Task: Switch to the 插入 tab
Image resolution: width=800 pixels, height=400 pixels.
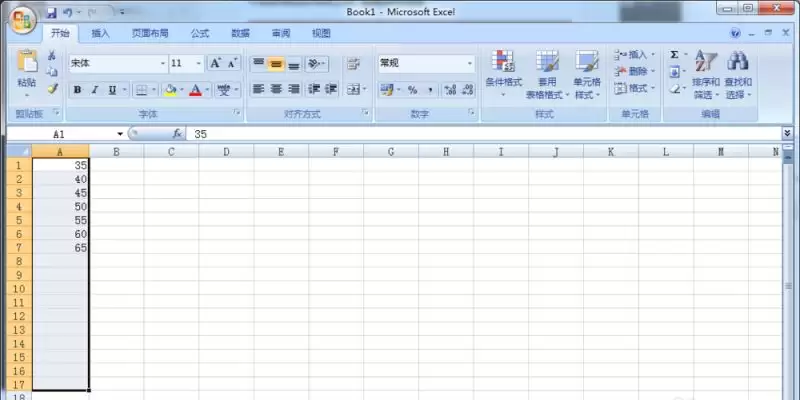Action: 101,33
